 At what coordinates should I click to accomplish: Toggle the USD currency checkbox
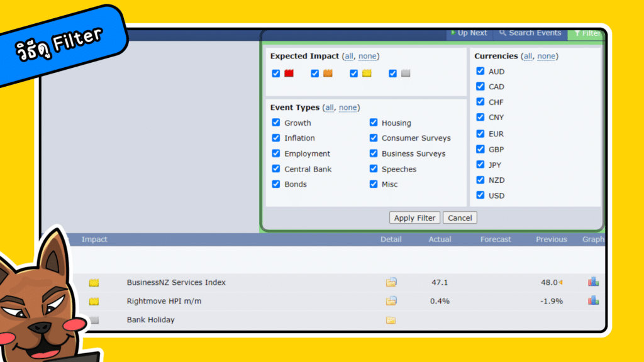click(480, 195)
